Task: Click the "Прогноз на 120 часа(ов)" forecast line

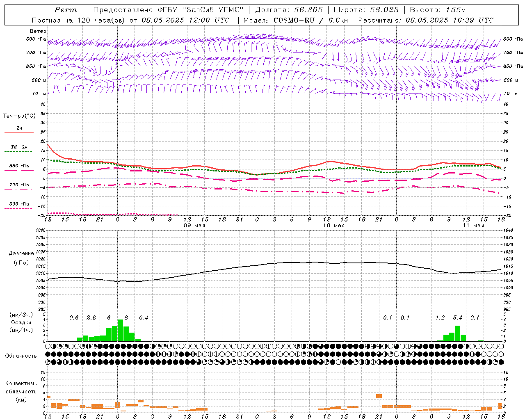Action: pyautogui.click(x=78, y=20)
